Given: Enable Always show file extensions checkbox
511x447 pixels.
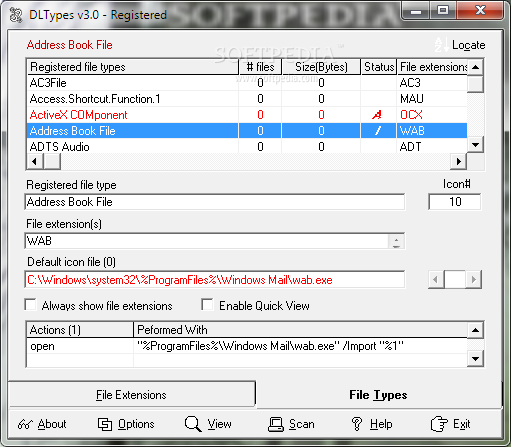Looking at the screenshot, I should coord(31,305).
